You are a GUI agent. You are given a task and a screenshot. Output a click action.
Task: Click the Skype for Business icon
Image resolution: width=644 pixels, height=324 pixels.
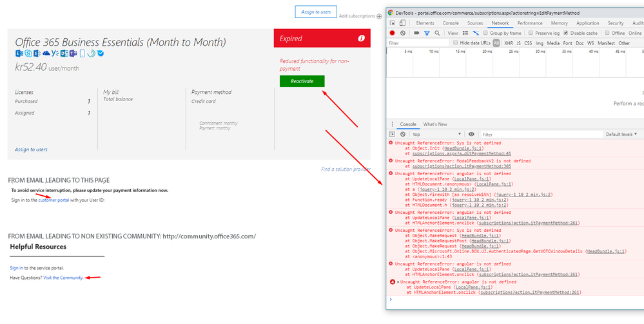click(x=28, y=53)
